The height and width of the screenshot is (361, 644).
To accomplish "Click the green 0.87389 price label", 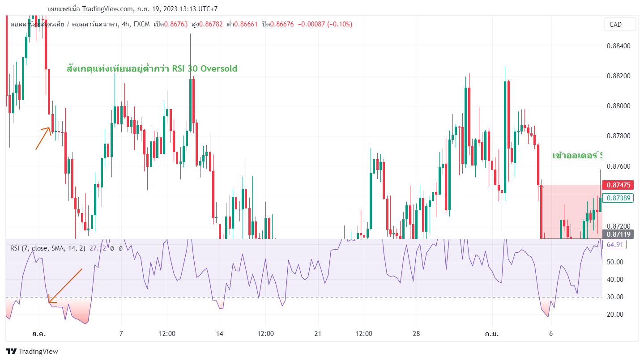I will pos(618,198).
